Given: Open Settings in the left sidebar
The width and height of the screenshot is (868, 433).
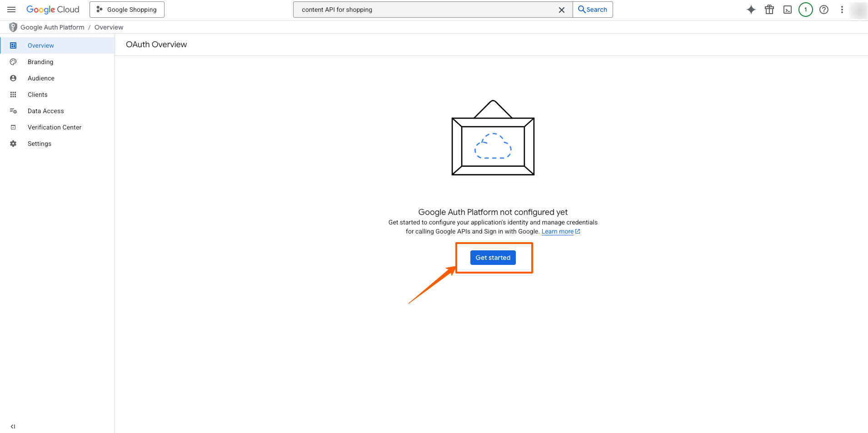Looking at the screenshot, I should [x=40, y=144].
